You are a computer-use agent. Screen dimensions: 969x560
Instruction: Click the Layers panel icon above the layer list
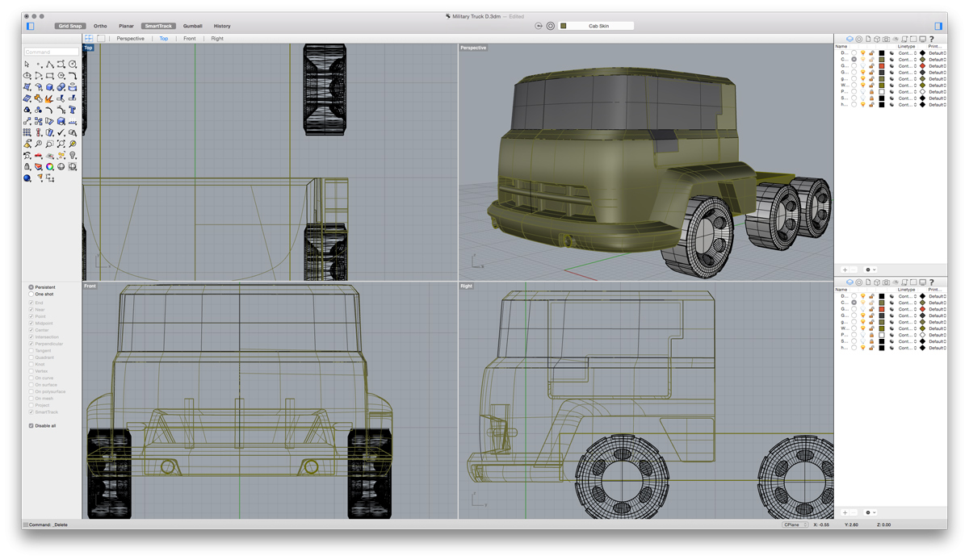point(850,39)
